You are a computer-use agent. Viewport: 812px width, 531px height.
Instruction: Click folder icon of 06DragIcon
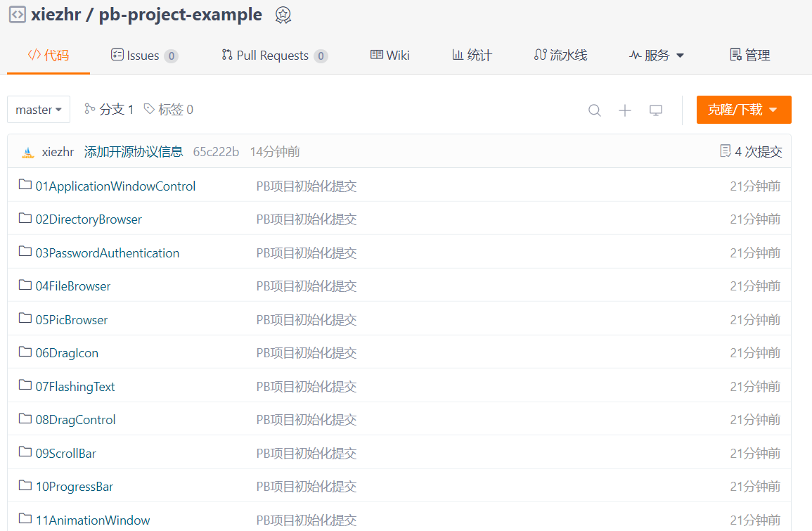[x=25, y=352]
